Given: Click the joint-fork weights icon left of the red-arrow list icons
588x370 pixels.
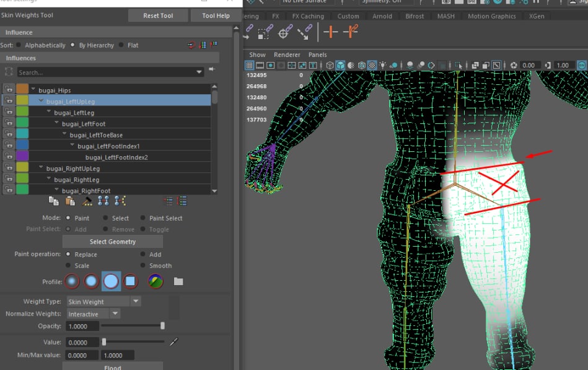Looking at the screenshot, I should click(120, 201).
